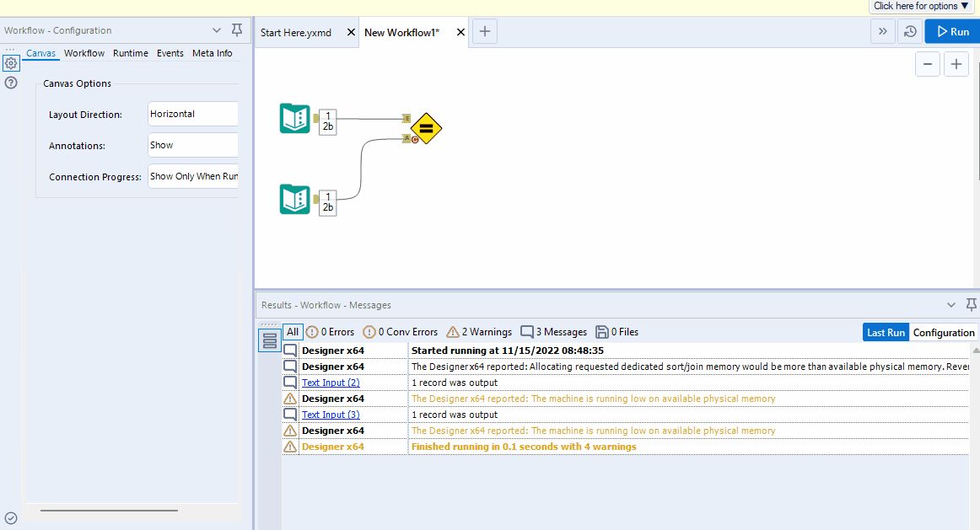Open the configuration settings gear icon
980x530 pixels.
tap(11, 62)
